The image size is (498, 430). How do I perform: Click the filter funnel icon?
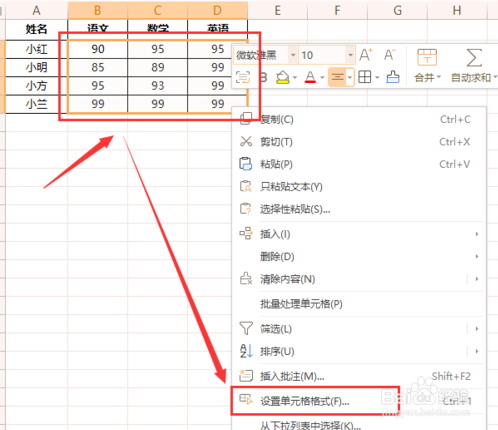[246, 328]
